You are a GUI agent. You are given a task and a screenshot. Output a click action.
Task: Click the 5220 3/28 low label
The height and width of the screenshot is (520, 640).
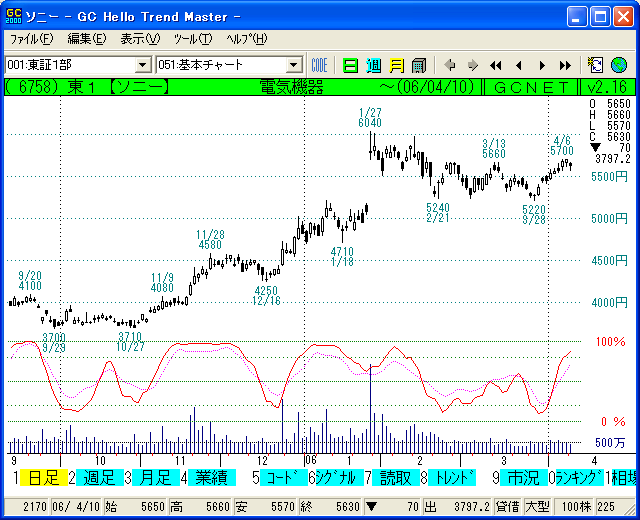tap(534, 215)
